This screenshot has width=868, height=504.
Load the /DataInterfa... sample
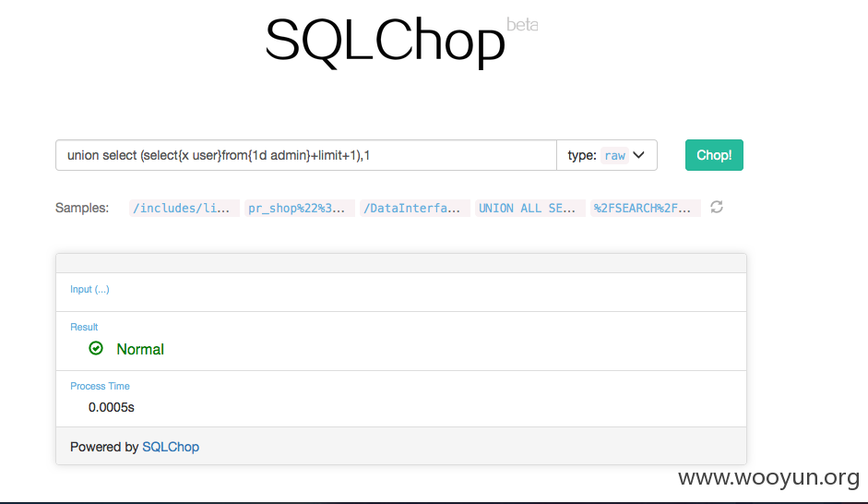tap(414, 209)
